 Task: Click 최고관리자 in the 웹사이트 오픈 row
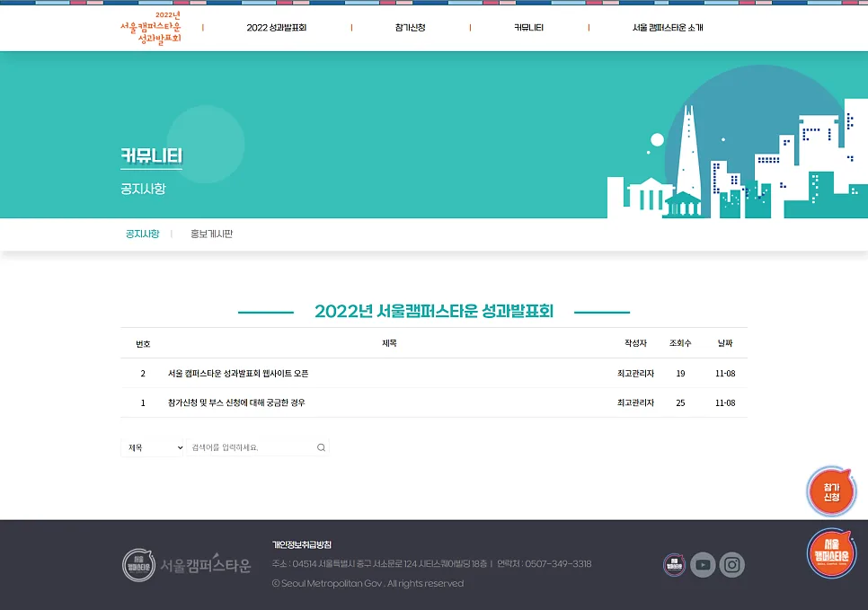(x=635, y=374)
